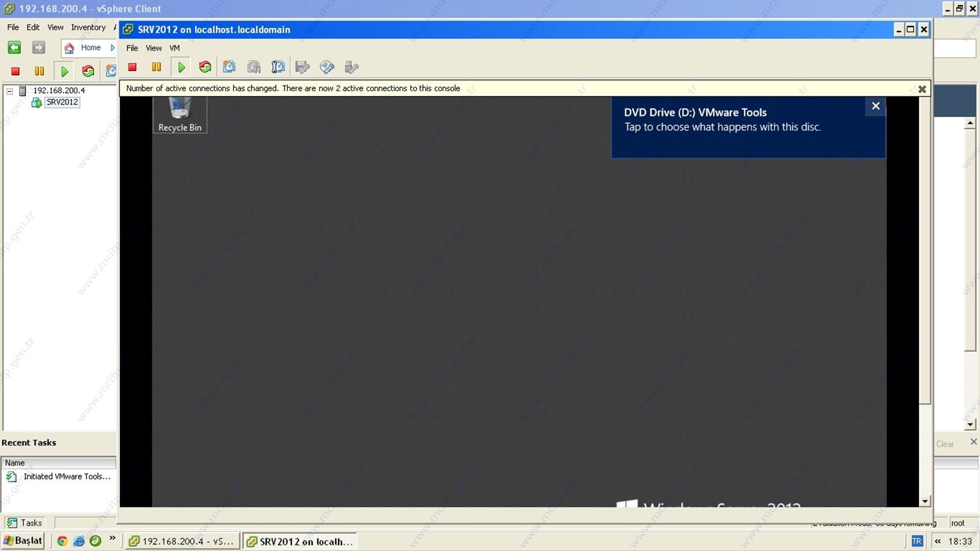This screenshot has height=551, width=980.
Task: Click the Revert to snapshot icon in console toolbar
Action: (254, 67)
